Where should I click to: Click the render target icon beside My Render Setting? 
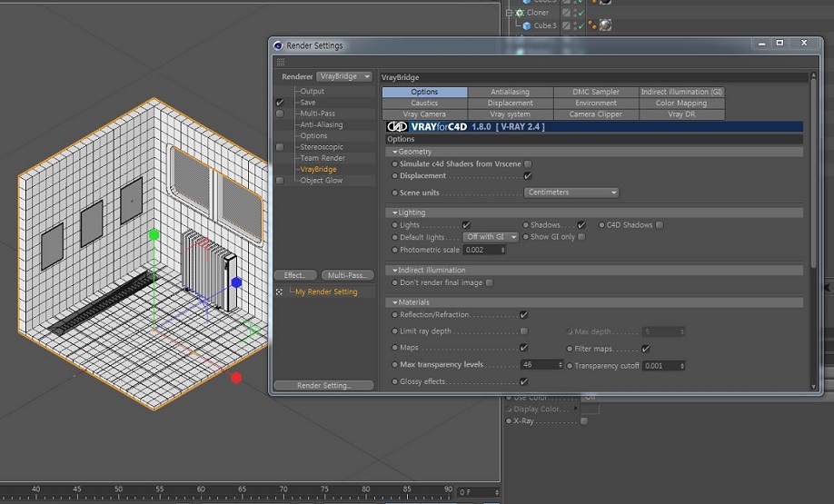279,292
